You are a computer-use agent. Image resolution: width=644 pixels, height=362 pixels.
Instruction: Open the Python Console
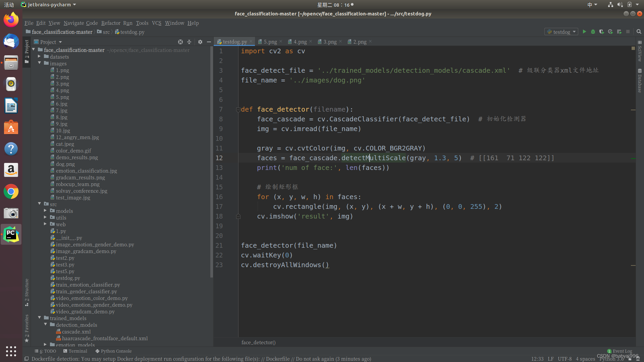113,351
